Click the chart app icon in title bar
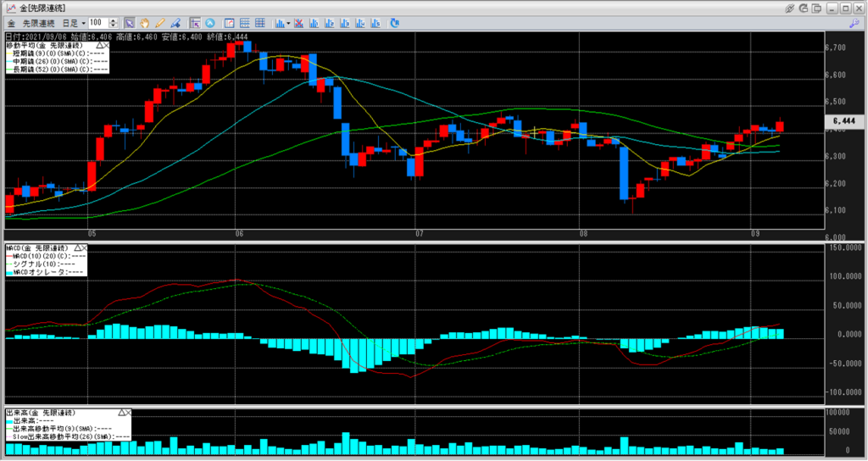The image size is (868, 461). 10,8
